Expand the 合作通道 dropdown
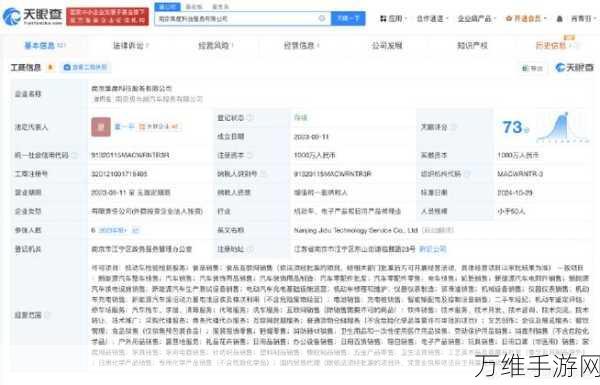Screen dimensions: 600x385 [x=432, y=18]
